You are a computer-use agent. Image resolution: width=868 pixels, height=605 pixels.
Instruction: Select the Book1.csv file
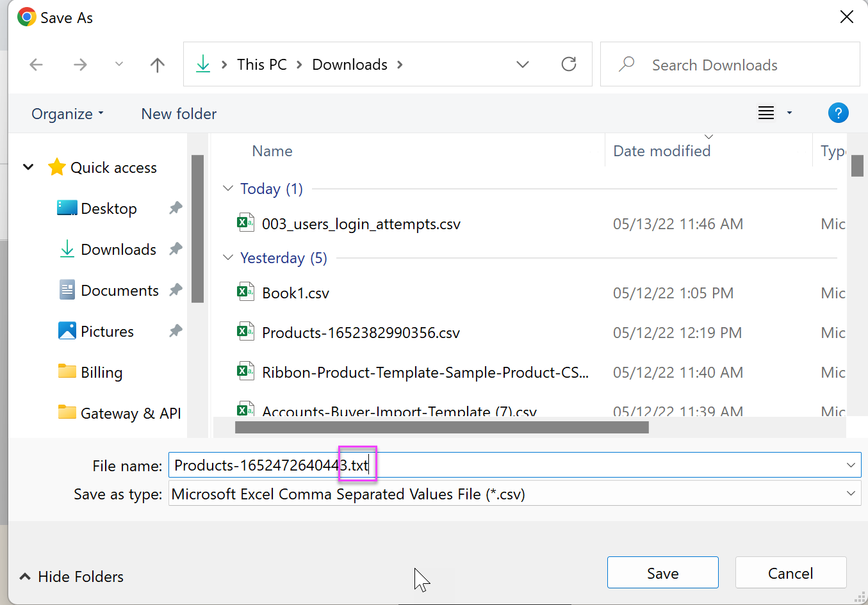[295, 293]
